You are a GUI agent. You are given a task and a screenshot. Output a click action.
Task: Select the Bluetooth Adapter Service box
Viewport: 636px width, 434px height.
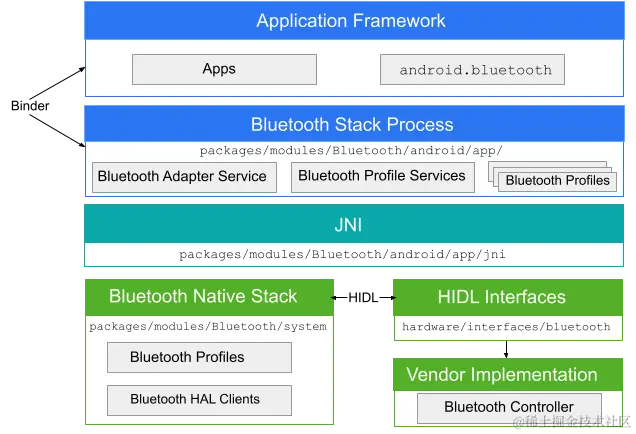click(x=184, y=177)
